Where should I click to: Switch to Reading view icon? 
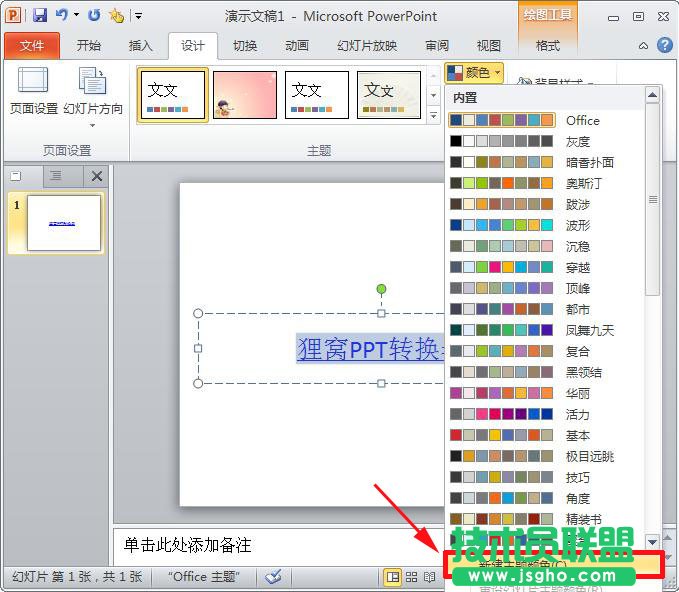429,577
